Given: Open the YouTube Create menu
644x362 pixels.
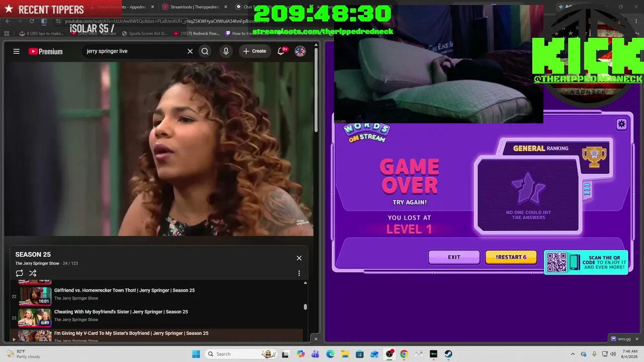Looking at the screenshot, I should tap(255, 51).
